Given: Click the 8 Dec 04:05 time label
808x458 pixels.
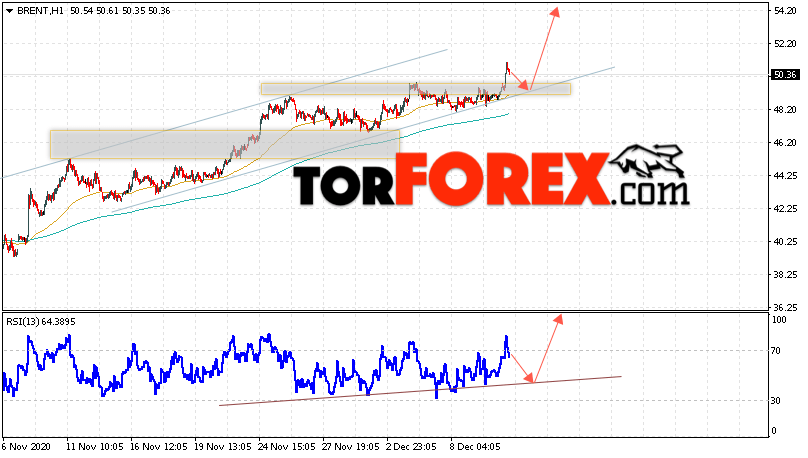Looking at the screenshot, I should [475, 447].
